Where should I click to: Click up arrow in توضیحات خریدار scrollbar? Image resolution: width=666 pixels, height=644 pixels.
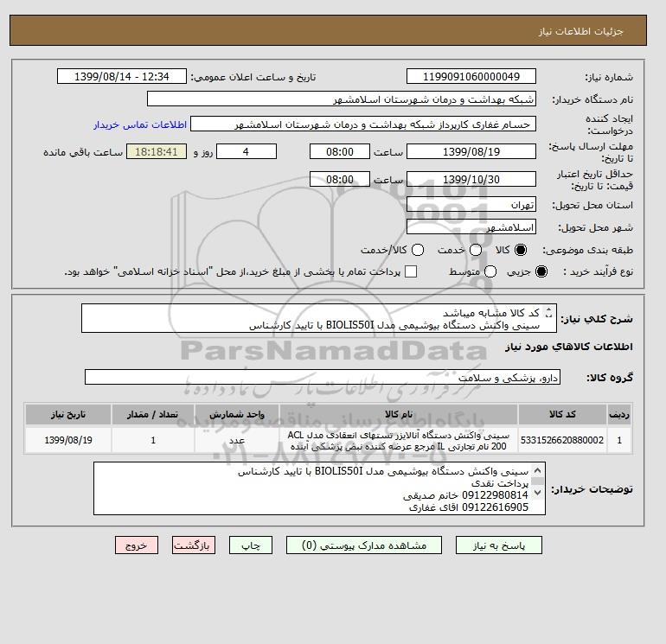pos(537,470)
